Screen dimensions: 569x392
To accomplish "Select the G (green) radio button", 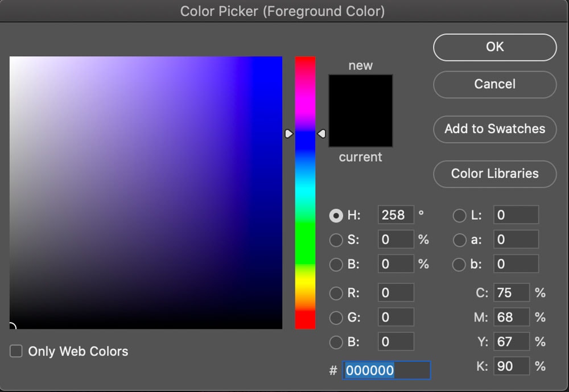I will pos(336,317).
